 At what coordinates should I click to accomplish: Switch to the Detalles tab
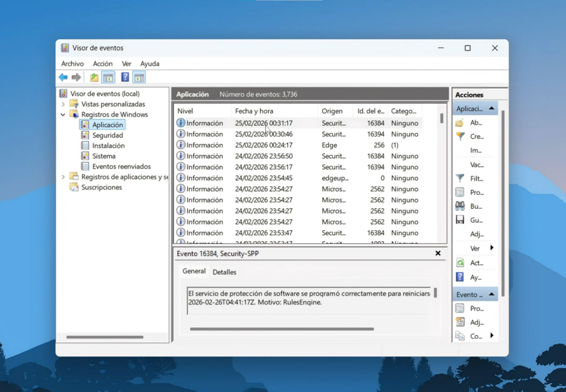point(224,272)
